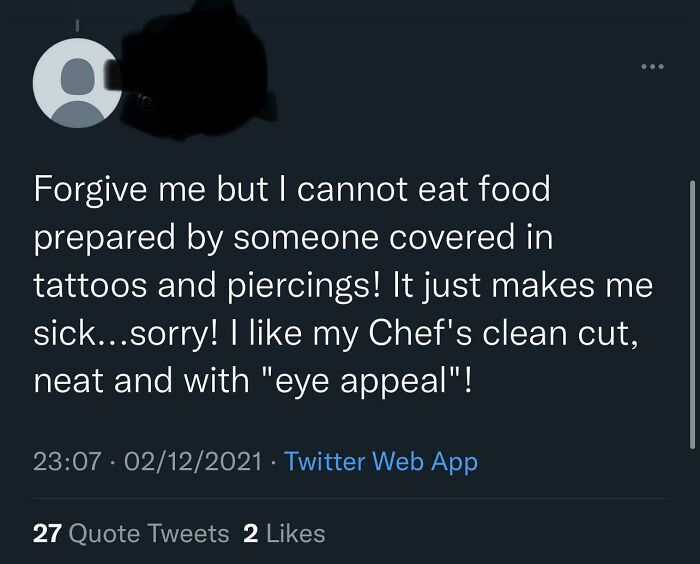The height and width of the screenshot is (564, 700).
Task: Show the 2 Likes list
Action: click(x=284, y=533)
